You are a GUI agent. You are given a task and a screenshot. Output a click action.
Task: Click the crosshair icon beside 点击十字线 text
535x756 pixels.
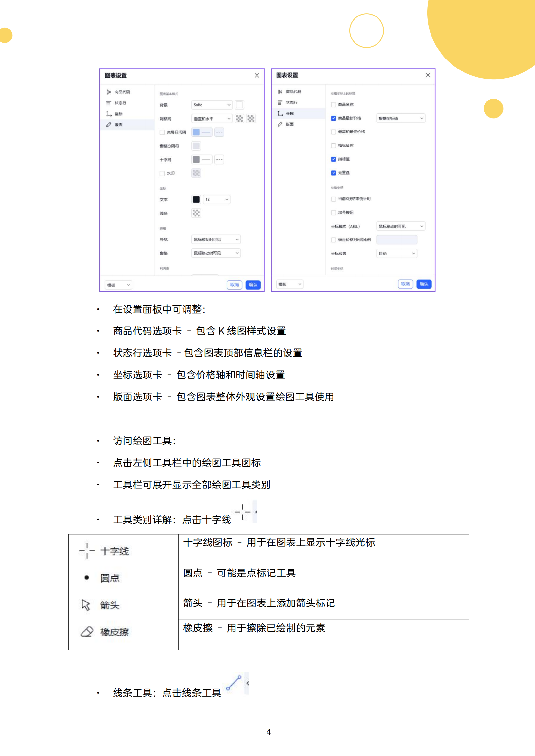tap(243, 512)
